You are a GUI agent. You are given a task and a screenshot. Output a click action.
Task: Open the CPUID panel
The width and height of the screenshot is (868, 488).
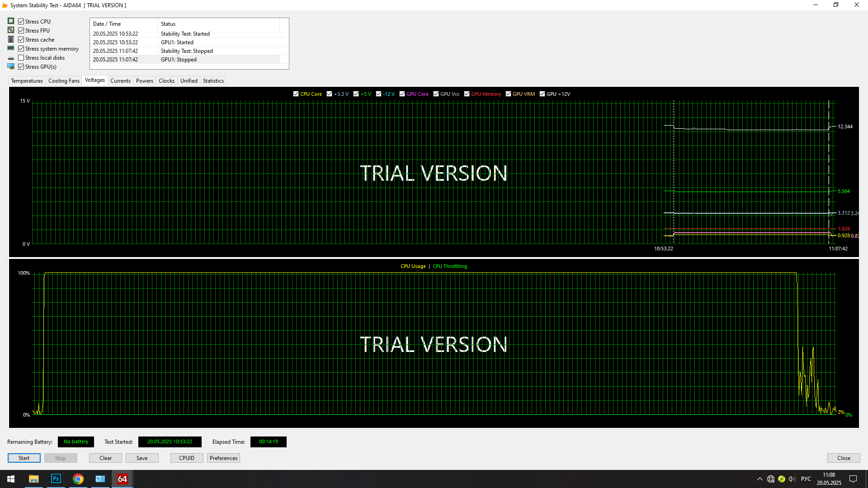(x=187, y=458)
